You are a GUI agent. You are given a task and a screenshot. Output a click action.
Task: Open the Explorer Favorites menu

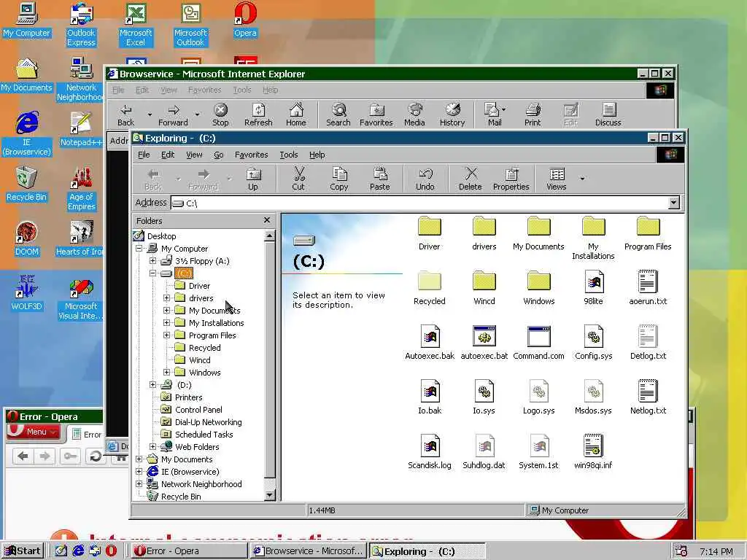click(251, 155)
